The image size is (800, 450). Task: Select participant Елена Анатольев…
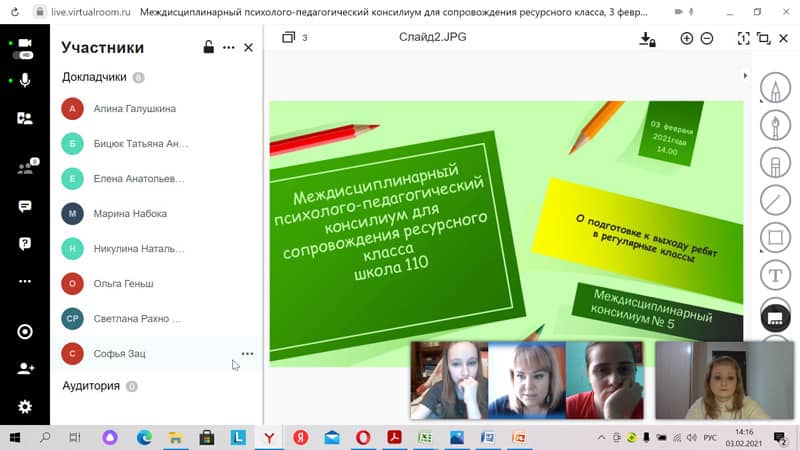[158, 179]
